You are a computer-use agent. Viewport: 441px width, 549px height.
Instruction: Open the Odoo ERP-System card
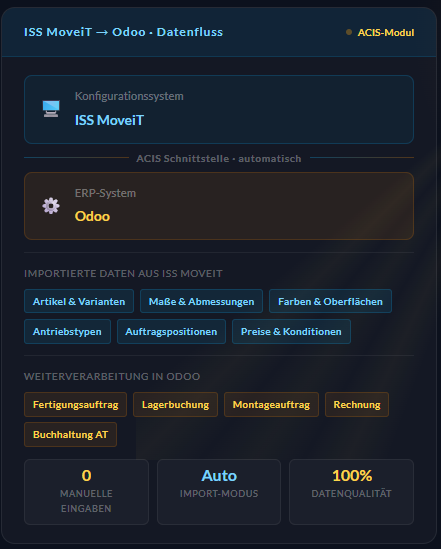[x=219, y=206]
